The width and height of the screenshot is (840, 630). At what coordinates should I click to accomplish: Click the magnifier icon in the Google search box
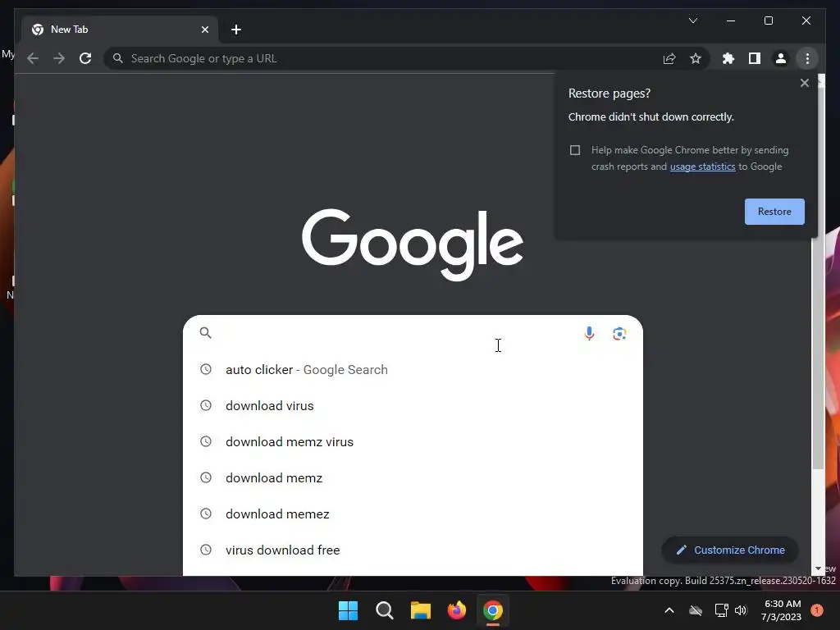[x=206, y=333]
